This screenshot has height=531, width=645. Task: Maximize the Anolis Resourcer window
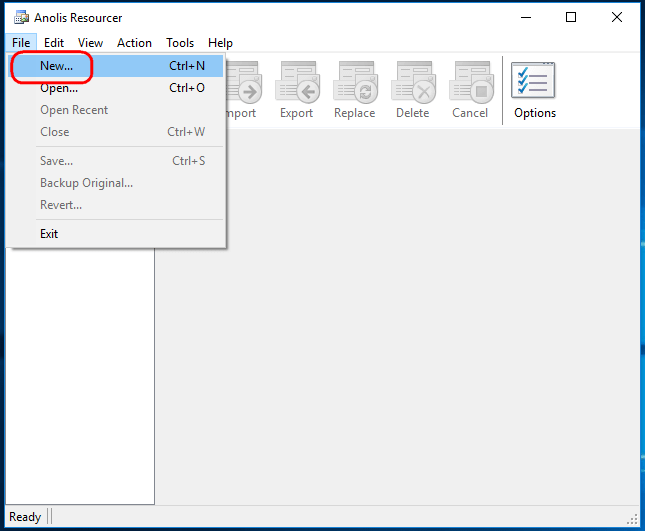571,17
